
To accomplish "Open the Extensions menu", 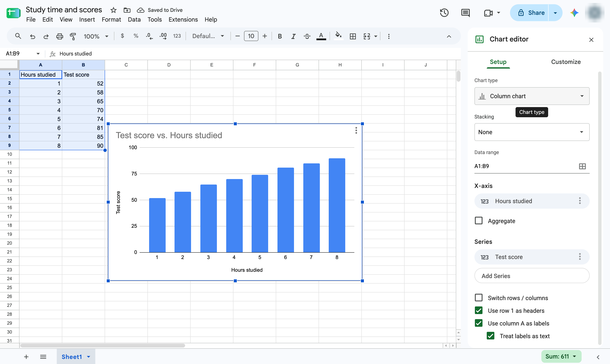I will (183, 20).
